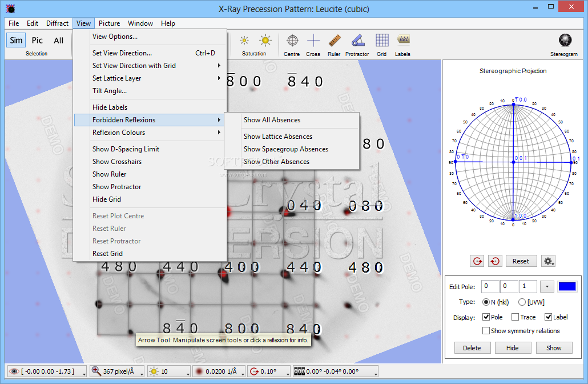
Task: Select the Protractor tool icon
Action: [358, 41]
